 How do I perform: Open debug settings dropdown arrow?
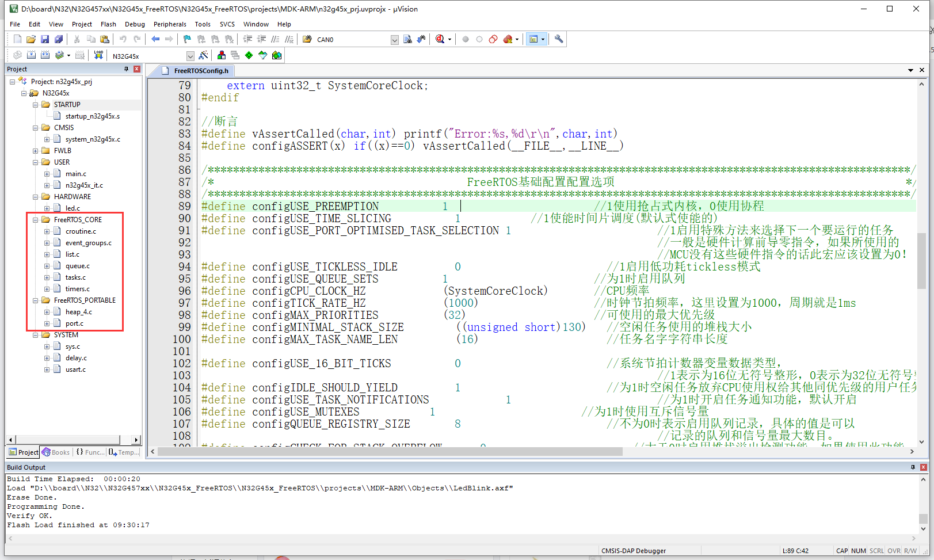tap(449, 39)
